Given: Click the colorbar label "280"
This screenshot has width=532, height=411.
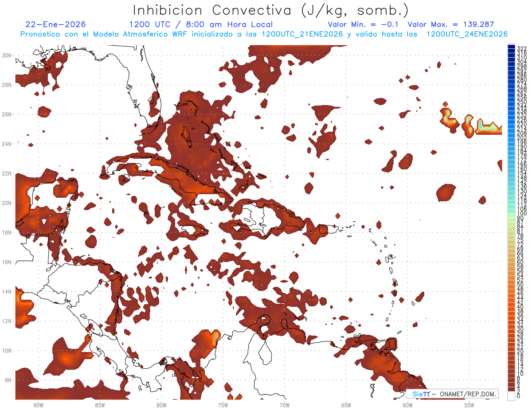Looking at the screenshot, I should [x=522, y=79].
